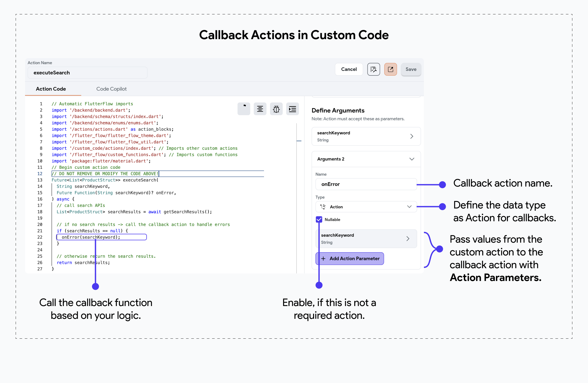588x383 pixels.
Task: Click the external link/open icon next to Save
Action: 391,69
